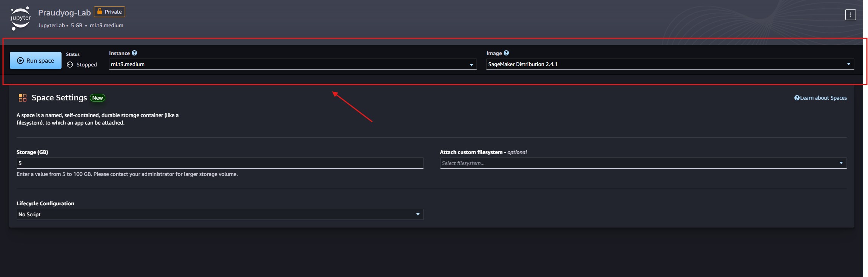Screen dimensions: 868x277
Task: Click the help icon beside Instance label
Action: [x=134, y=53]
